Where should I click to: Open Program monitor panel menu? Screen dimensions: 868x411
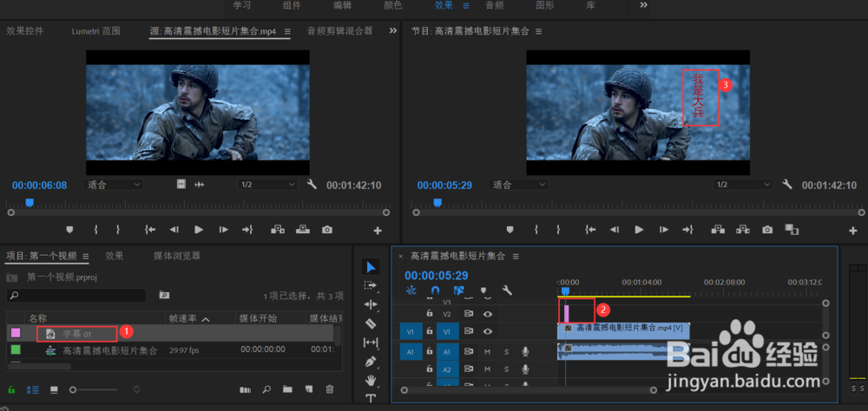pyautogui.click(x=538, y=31)
